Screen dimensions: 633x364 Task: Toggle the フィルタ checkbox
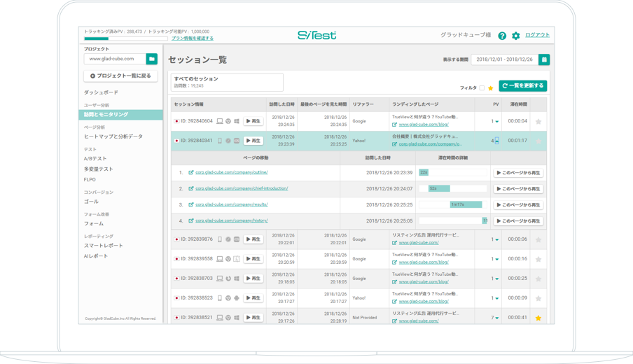[x=482, y=88]
